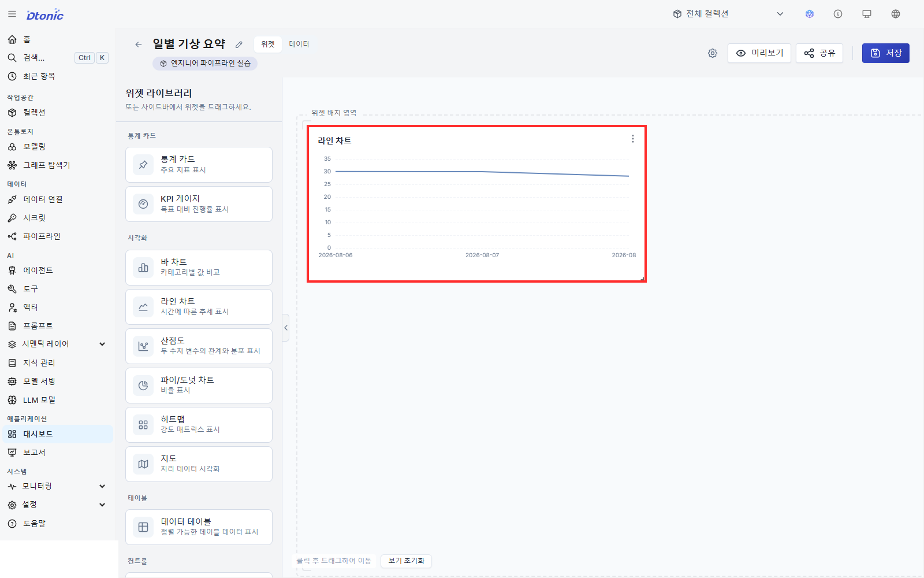Viewport: 924px width, 578px height.
Task: Open 액터 page
Action: point(58,307)
